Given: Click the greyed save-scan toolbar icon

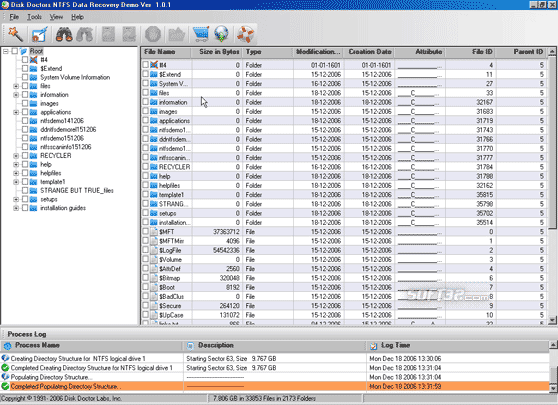Looking at the screenshot, I should click(x=108, y=34).
